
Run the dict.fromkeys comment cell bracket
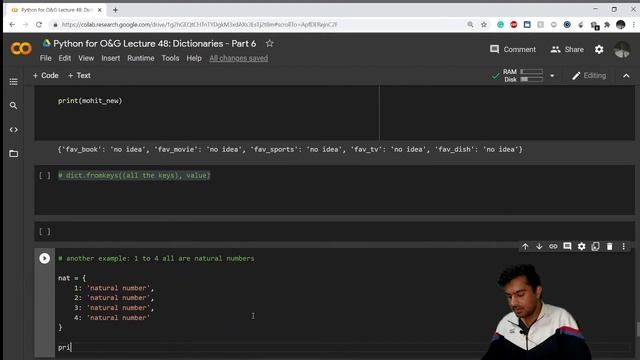click(x=45, y=176)
